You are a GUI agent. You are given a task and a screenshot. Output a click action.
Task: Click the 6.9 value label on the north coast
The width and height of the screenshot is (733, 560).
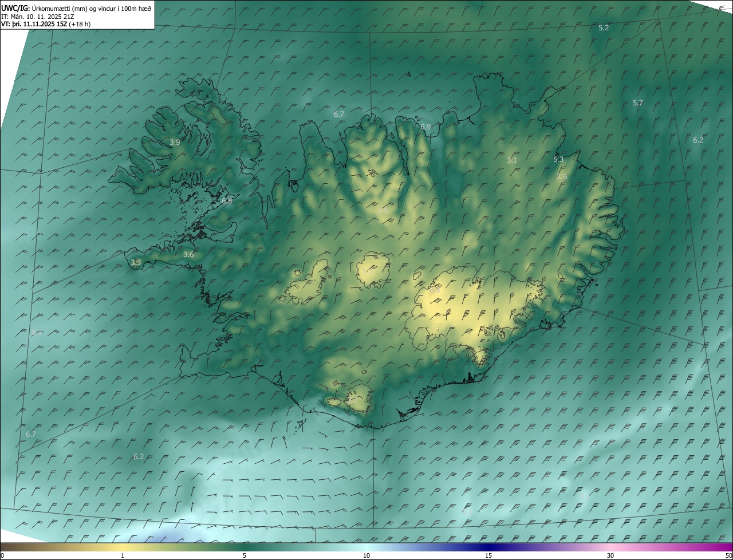point(425,127)
